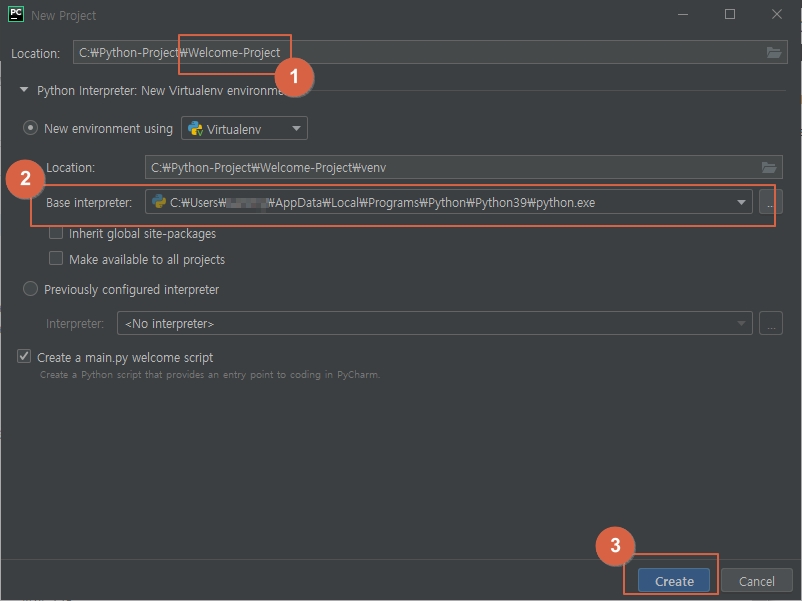This screenshot has width=802, height=601.
Task: Edit the venv Location path field
Action: click(x=463, y=167)
